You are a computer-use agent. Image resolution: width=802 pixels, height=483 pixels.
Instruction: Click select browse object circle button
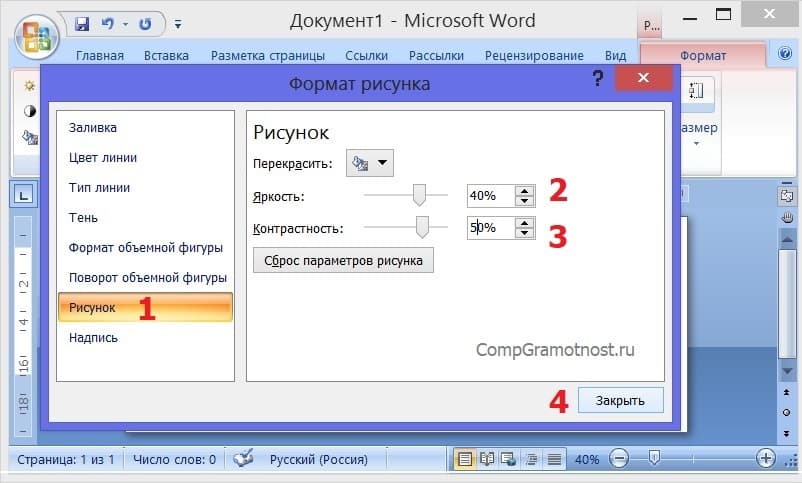tap(787, 412)
